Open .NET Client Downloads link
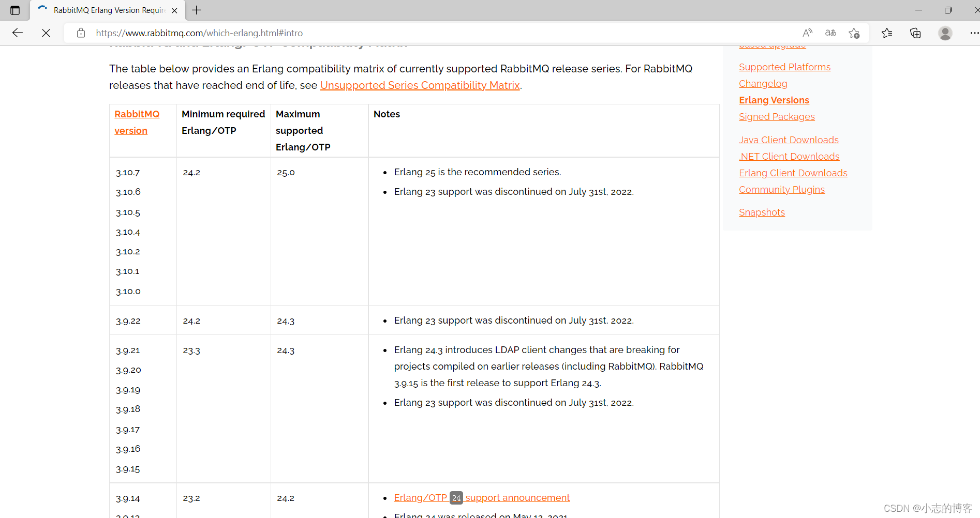The width and height of the screenshot is (980, 518). coord(789,157)
